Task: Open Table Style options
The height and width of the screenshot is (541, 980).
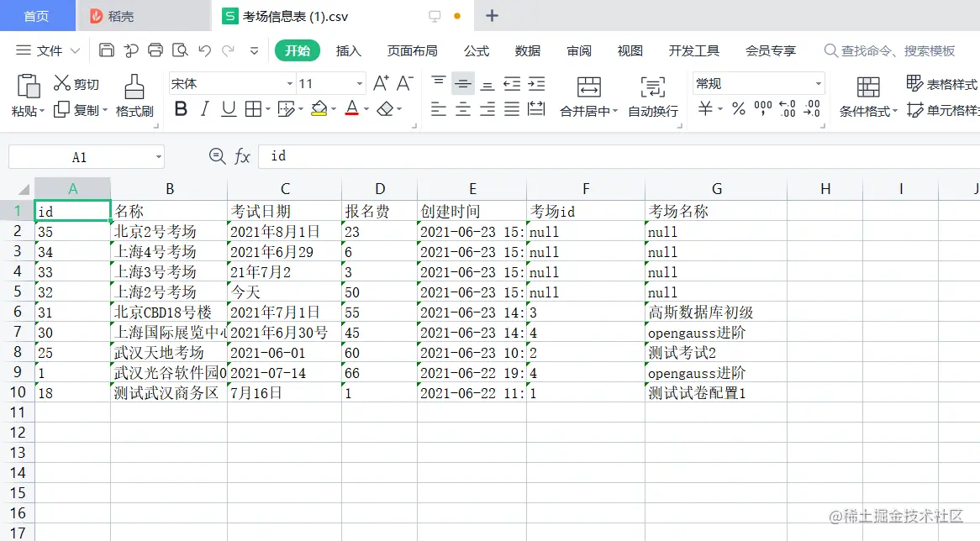Action: 941,84
